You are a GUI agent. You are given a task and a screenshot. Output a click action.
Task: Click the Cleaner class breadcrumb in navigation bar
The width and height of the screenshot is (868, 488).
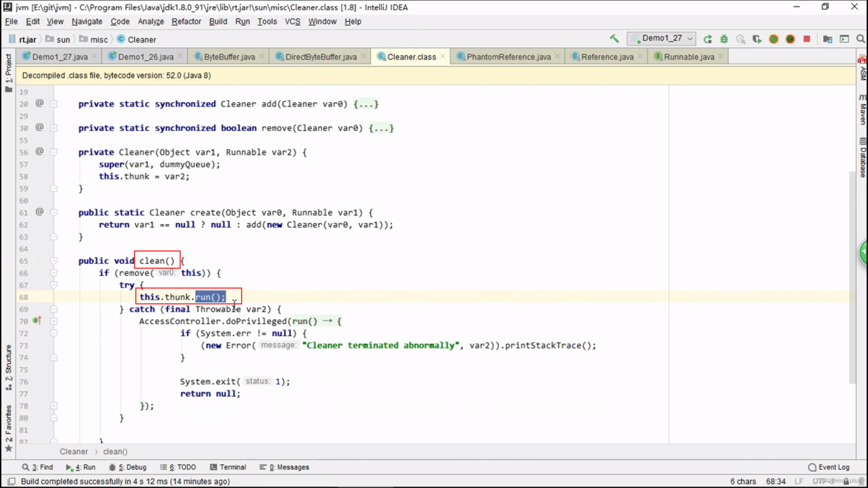pyautogui.click(x=137, y=39)
